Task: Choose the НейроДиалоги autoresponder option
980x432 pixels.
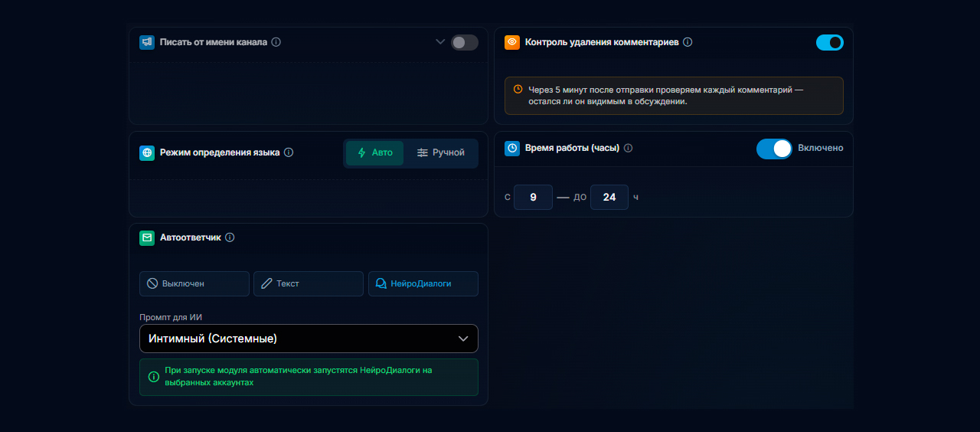Action: click(x=423, y=283)
